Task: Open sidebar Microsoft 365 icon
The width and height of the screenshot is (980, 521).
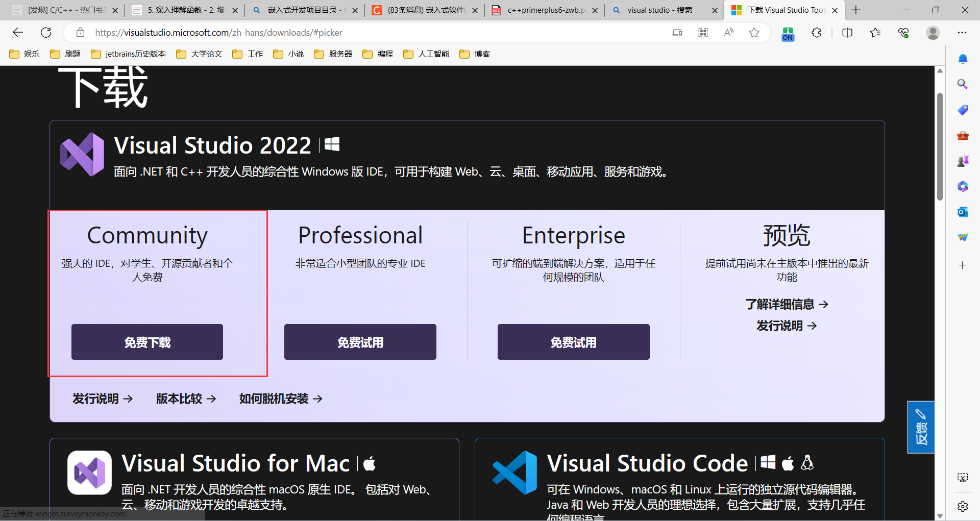Action: pos(963,187)
